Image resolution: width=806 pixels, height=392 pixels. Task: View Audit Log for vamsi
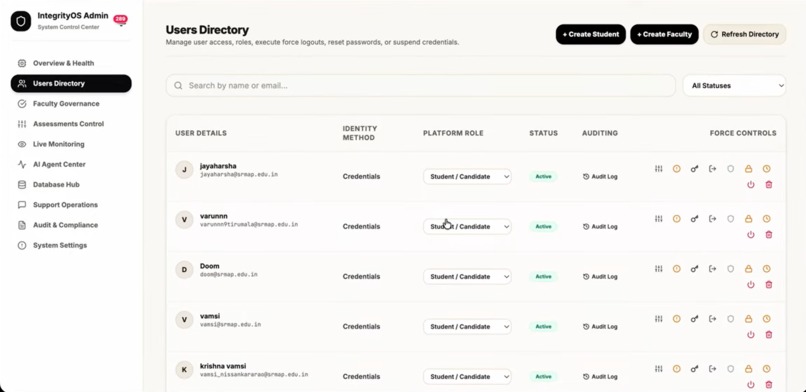click(600, 326)
